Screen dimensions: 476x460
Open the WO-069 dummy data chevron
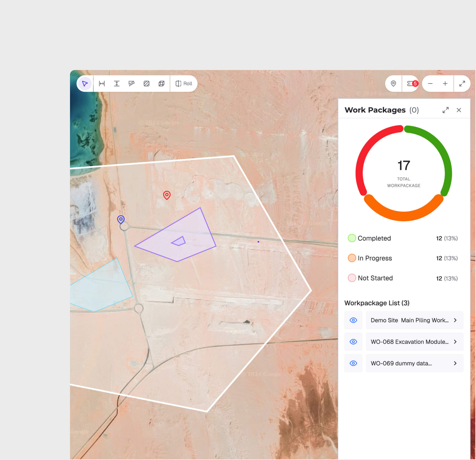click(455, 363)
